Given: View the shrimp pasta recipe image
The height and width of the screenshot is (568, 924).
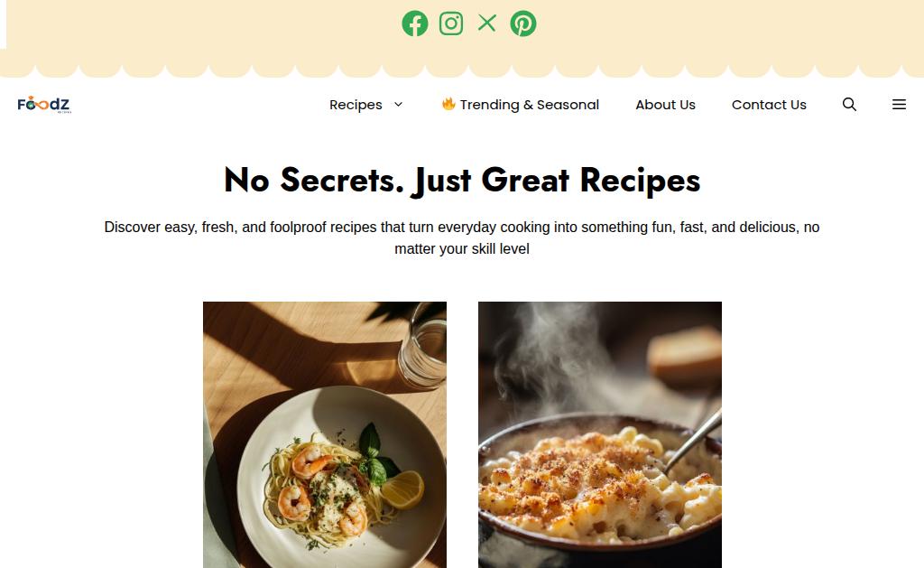Looking at the screenshot, I should point(325,434).
